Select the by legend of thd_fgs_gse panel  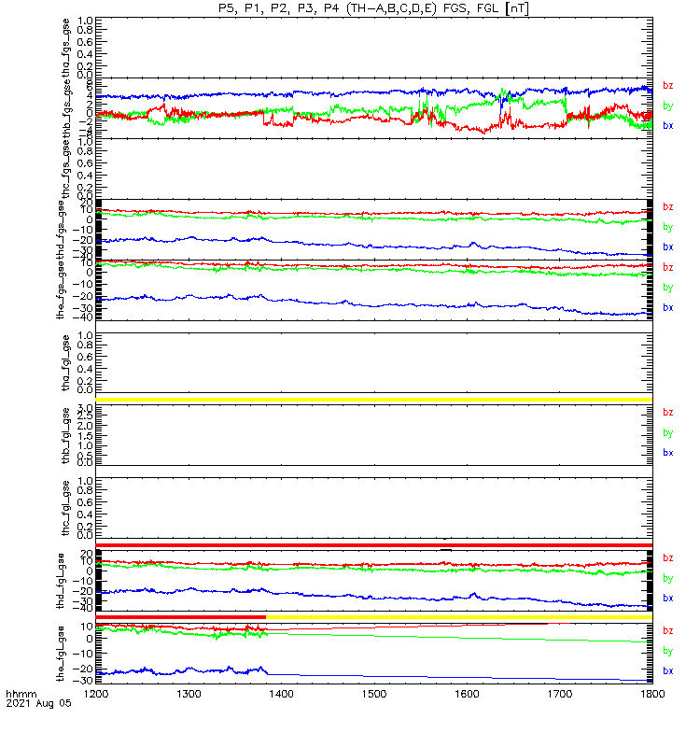(668, 227)
